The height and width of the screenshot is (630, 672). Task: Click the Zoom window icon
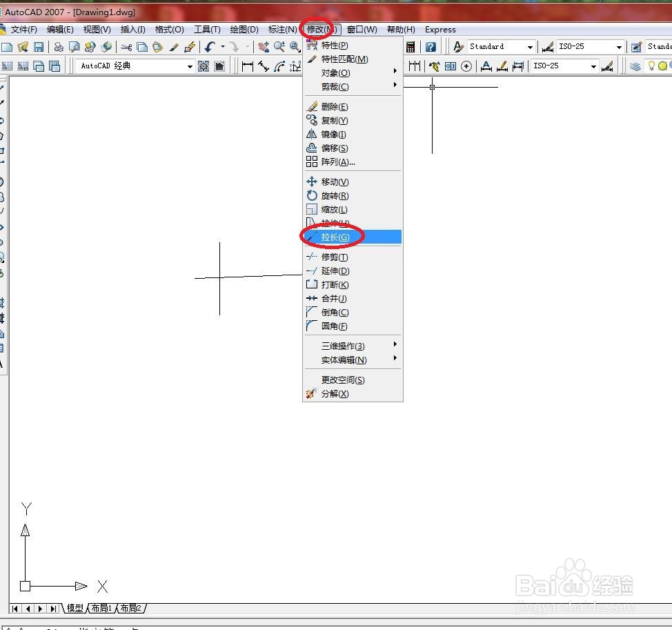pyautogui.click(x=295, y=47)
